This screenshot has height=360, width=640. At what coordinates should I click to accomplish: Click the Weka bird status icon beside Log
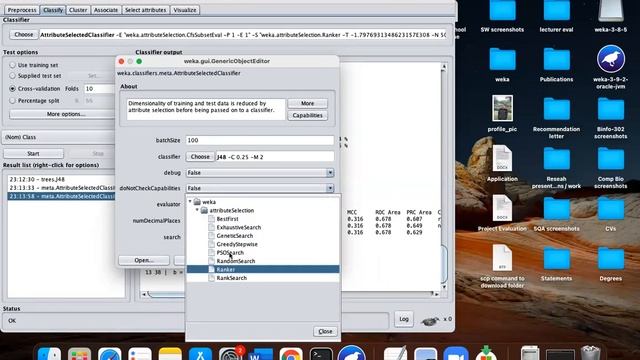(x=429, y=321)
